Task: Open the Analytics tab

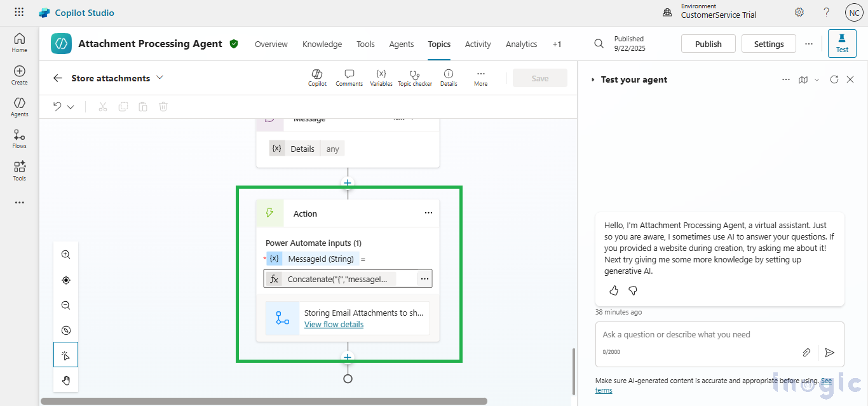Action: pos(521,44)
